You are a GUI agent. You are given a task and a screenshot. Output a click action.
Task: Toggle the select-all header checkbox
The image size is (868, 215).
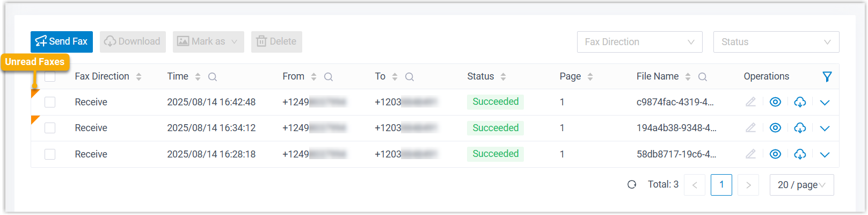(50, 76)
